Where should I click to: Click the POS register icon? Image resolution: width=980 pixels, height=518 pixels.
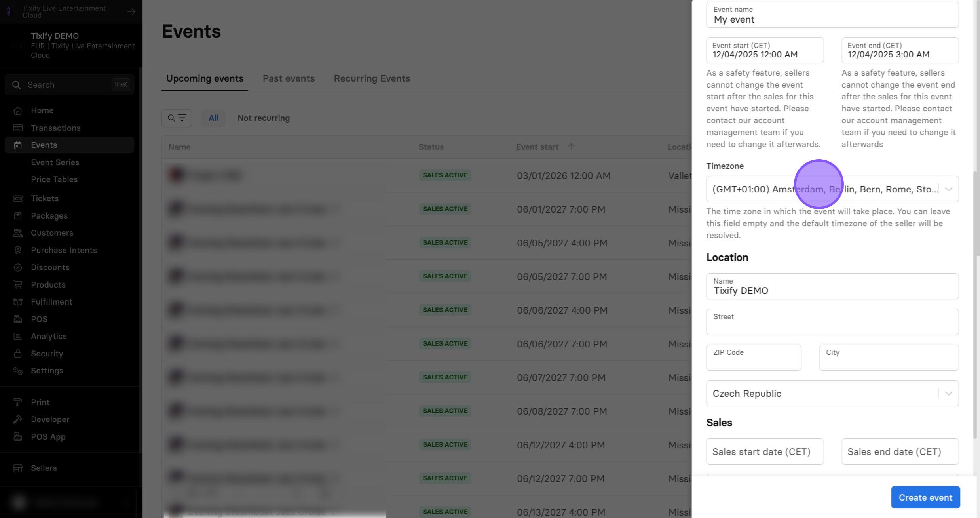(x=17, y=319)
